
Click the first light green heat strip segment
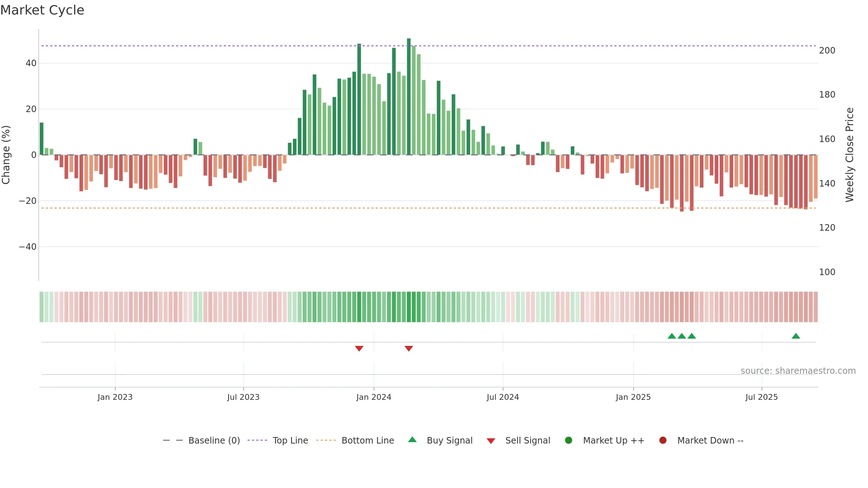[x=42, y=307]
